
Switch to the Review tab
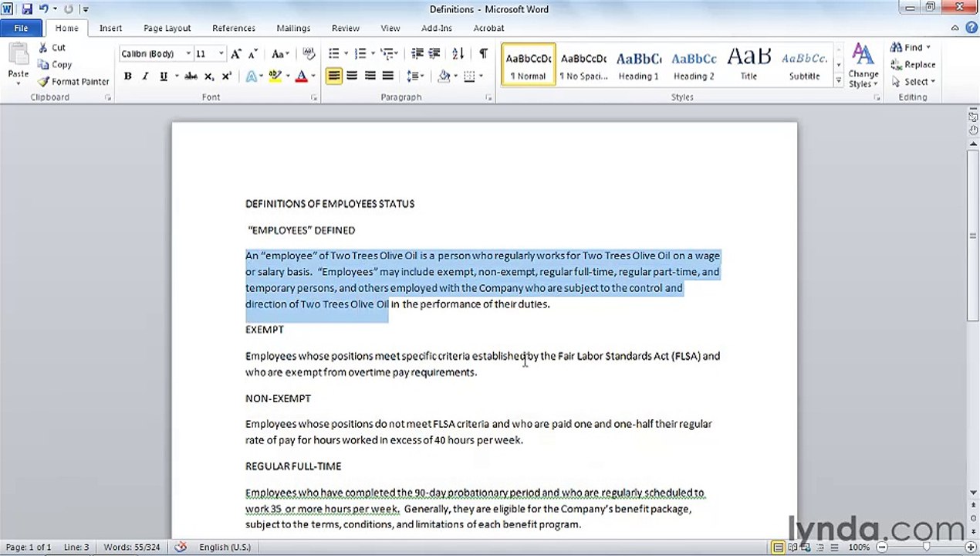(346, 28)
